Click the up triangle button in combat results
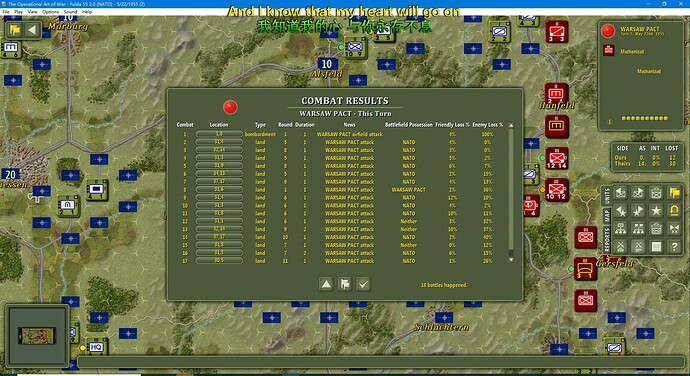 (326, 284)
